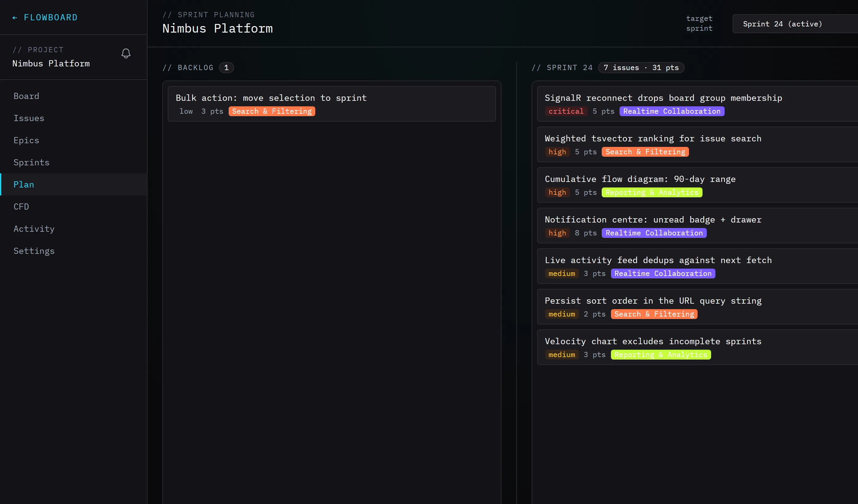Click the 8 pts value on Notification card
The height and width of the screenshot is (504, 858).
coord(586,233)
